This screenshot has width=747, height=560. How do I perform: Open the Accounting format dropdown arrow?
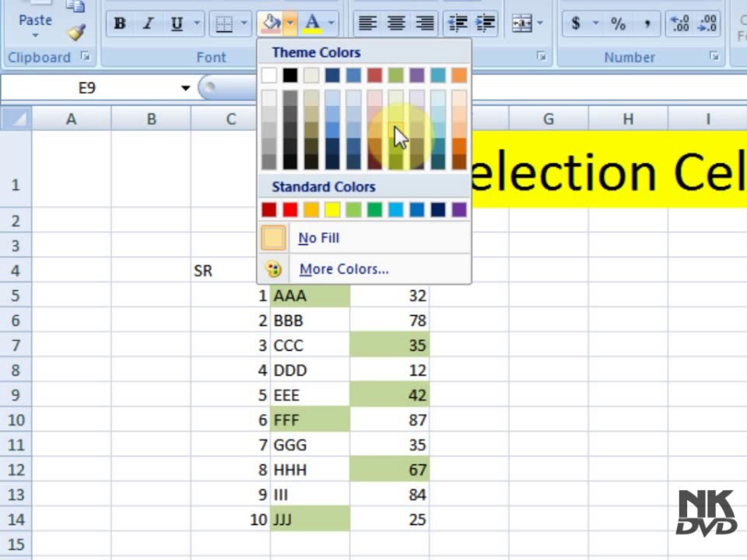click(x=595, y=23)
